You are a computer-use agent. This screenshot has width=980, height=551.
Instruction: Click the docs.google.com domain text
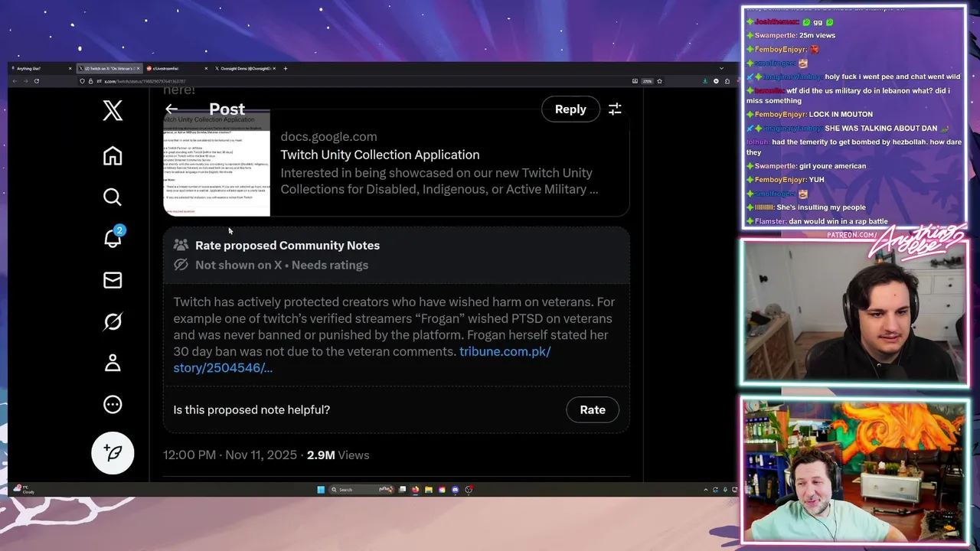(328, 136)
